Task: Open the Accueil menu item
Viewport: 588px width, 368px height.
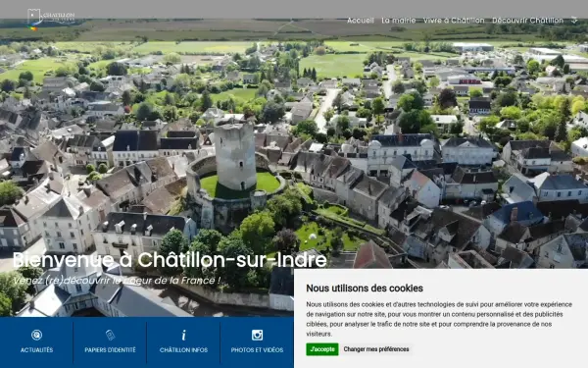Action: coord(361,21)
